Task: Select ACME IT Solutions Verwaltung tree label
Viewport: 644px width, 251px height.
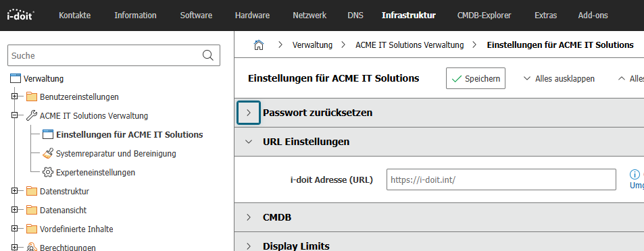Action: pos(94,116)
